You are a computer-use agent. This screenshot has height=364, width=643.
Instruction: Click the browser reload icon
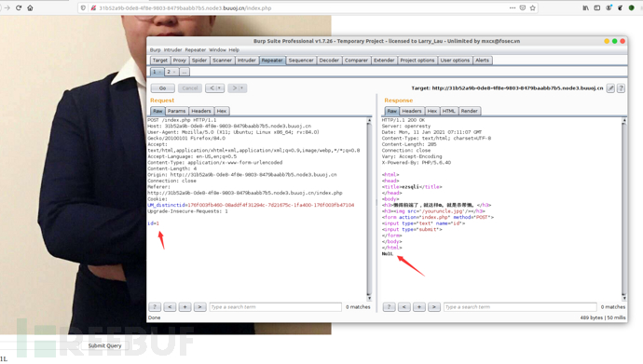pyautogui.click(x=19, y=7)
